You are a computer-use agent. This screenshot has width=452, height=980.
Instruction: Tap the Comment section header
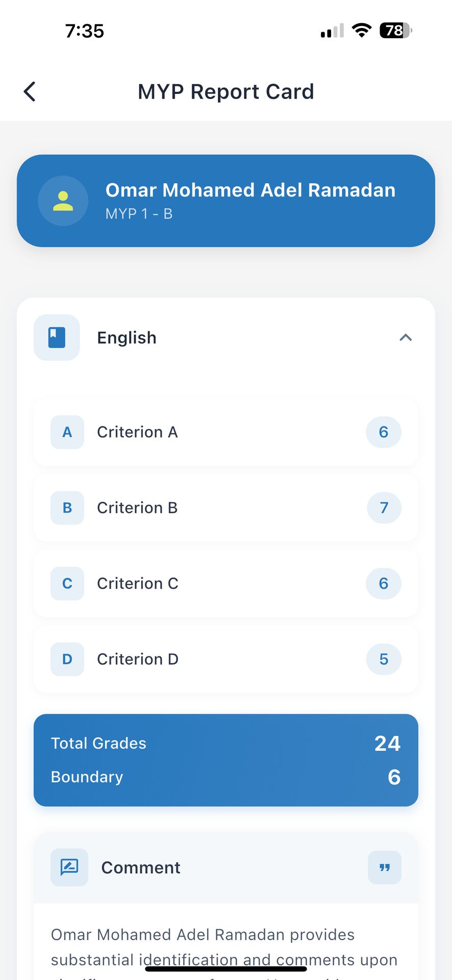[x=141, y=867]
